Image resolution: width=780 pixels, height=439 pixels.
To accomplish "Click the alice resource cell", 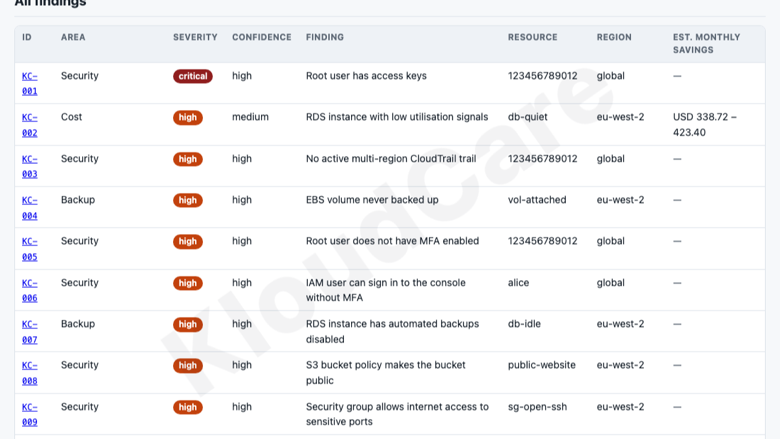I will (518, 282).
